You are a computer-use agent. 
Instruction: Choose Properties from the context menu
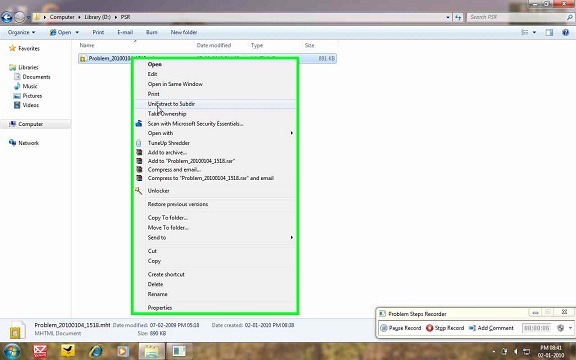point(160,307)
